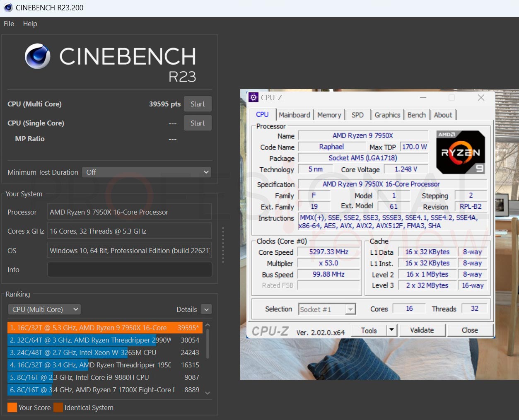The image size is (519, 420).
Task: Click the Cores x GHz field
Action: (130, 231)
